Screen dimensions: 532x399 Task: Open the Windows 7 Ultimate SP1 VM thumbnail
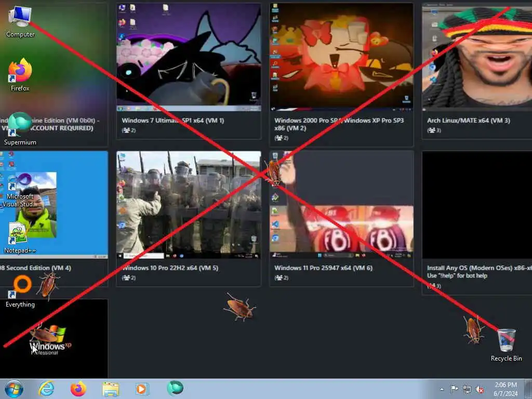(189, 57)
